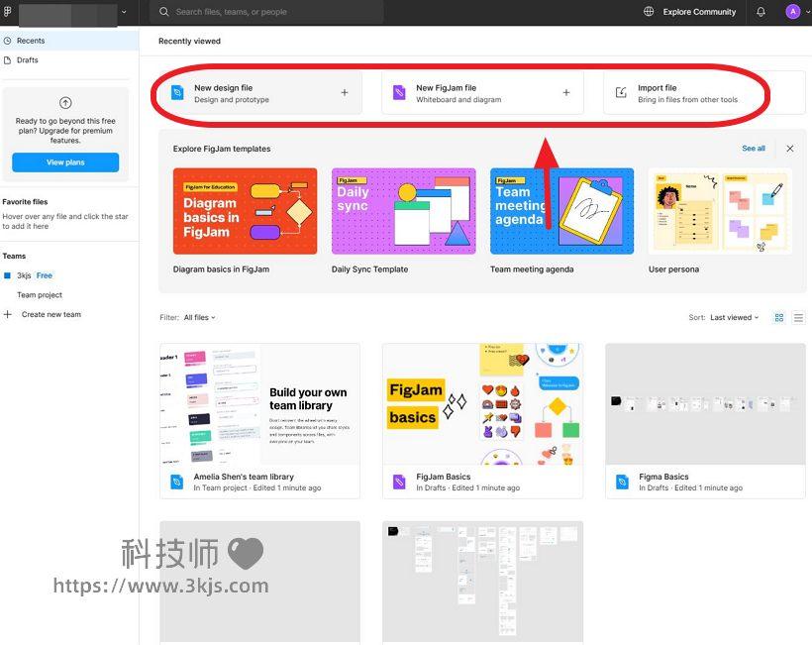This screenshot has width=812, height=645.
Task: Click the Free plan badge
Action: 44,275
